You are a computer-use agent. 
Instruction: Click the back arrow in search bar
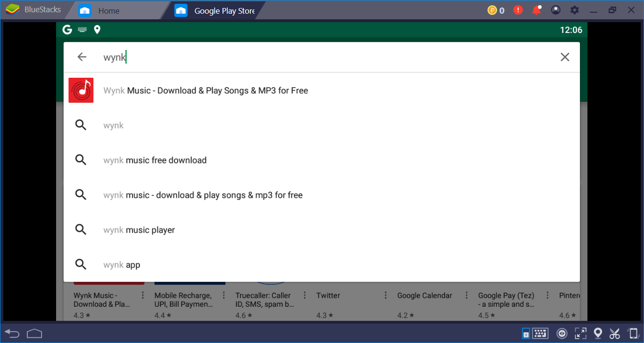[82, 57]
